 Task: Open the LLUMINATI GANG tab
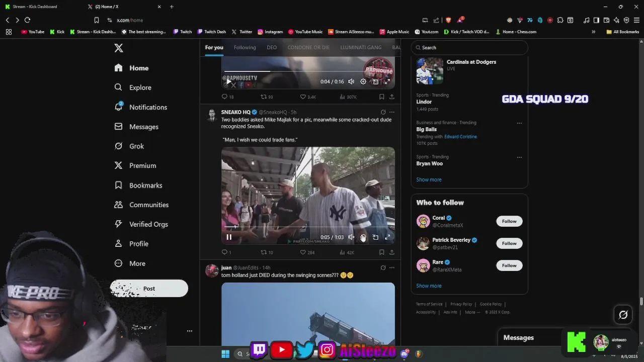(x=361, y=47)
